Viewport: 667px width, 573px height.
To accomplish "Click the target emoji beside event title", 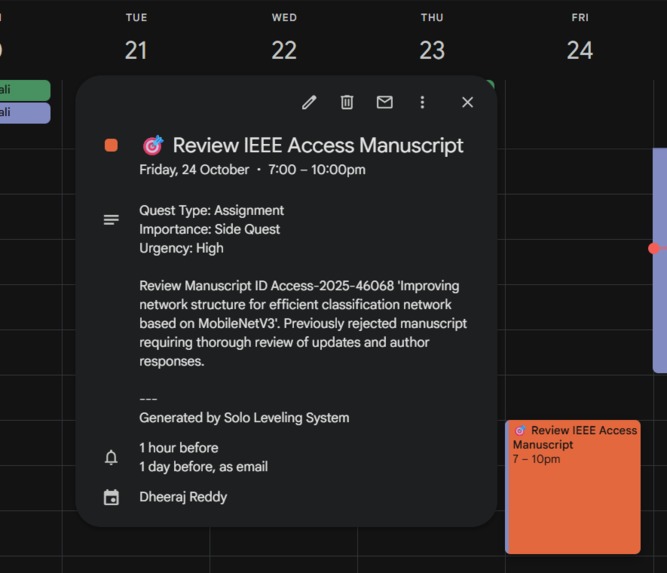I will 153,145.
